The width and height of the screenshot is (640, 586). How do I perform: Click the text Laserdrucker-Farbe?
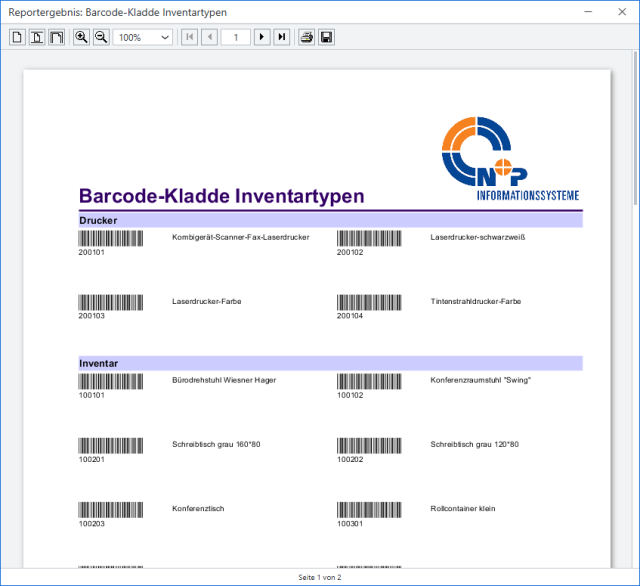coord(207,301)
